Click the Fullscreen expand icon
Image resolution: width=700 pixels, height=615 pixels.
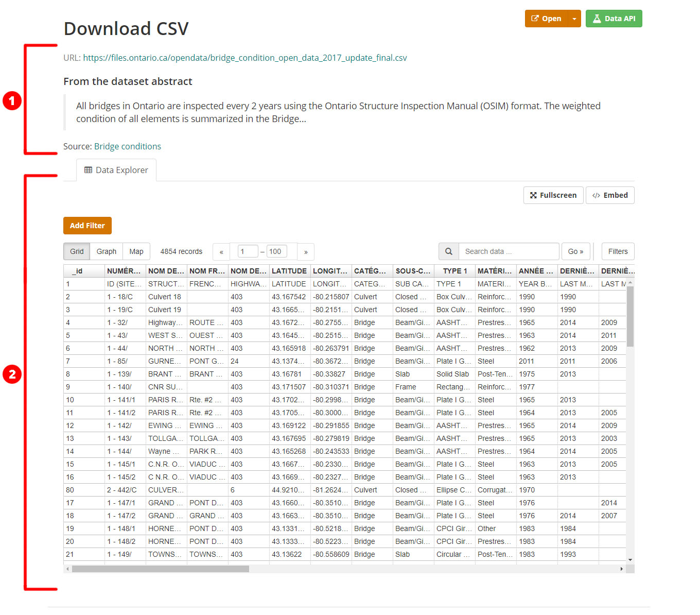534,195
